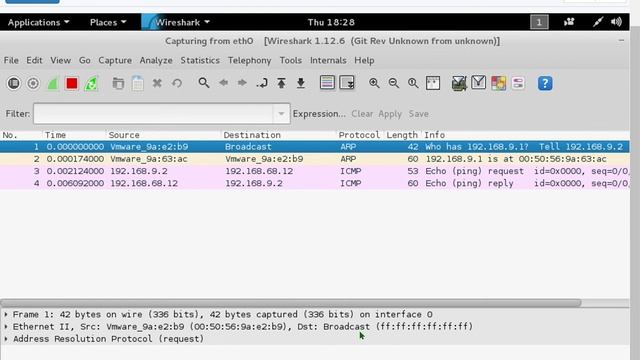Expand the Ethernet II details row

coord(6,327)
